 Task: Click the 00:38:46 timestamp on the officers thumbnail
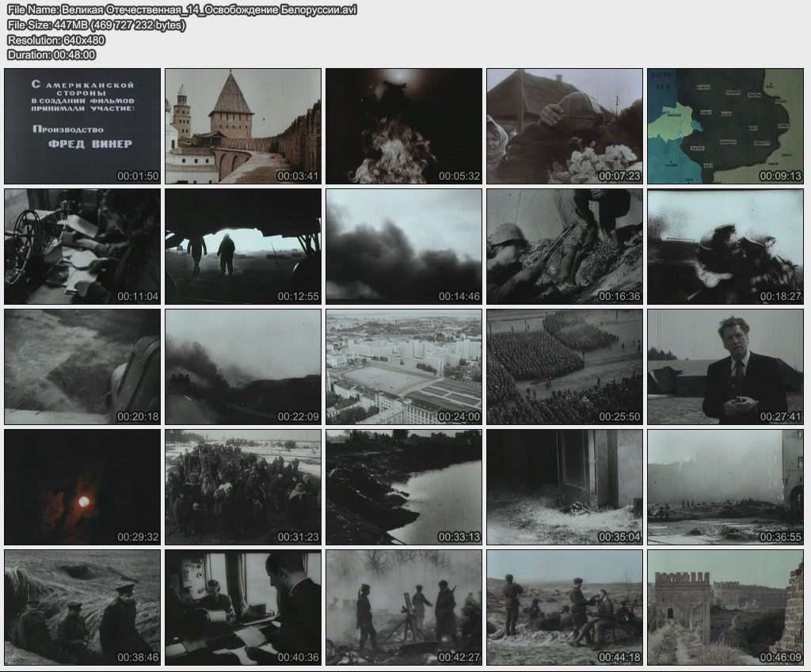138,657
